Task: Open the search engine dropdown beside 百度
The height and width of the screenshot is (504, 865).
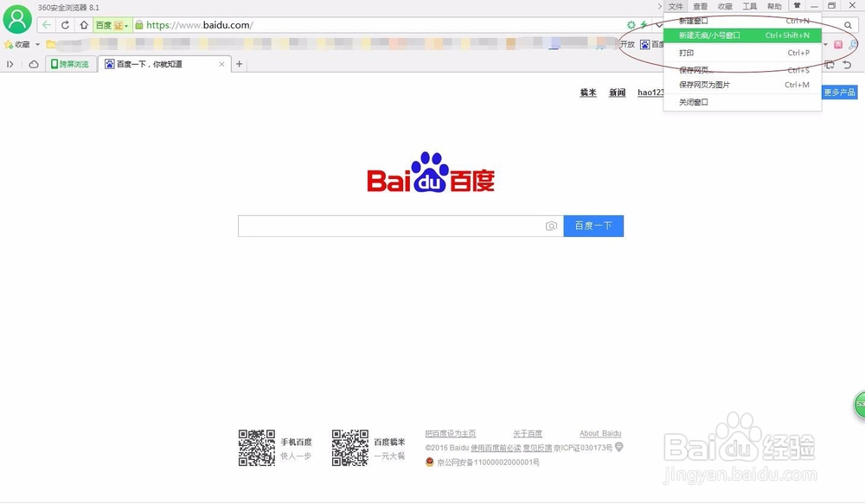Action: [x=125, y=25]
